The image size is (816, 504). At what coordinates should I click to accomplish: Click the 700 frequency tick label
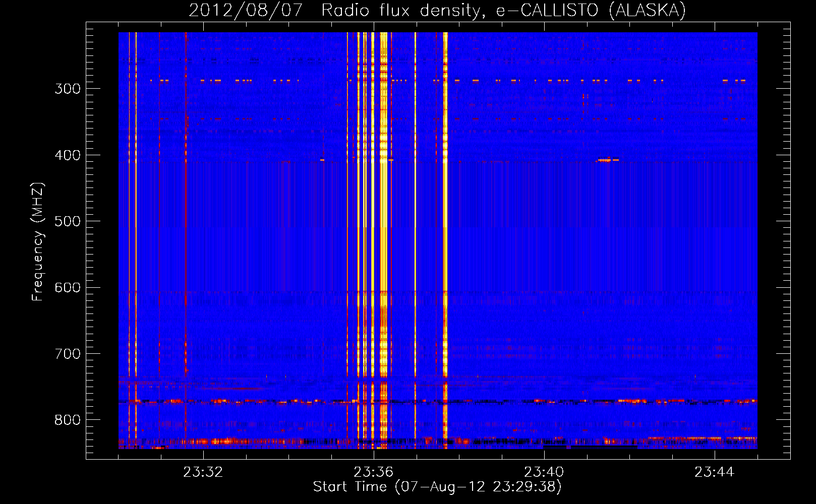click(68, 354)
